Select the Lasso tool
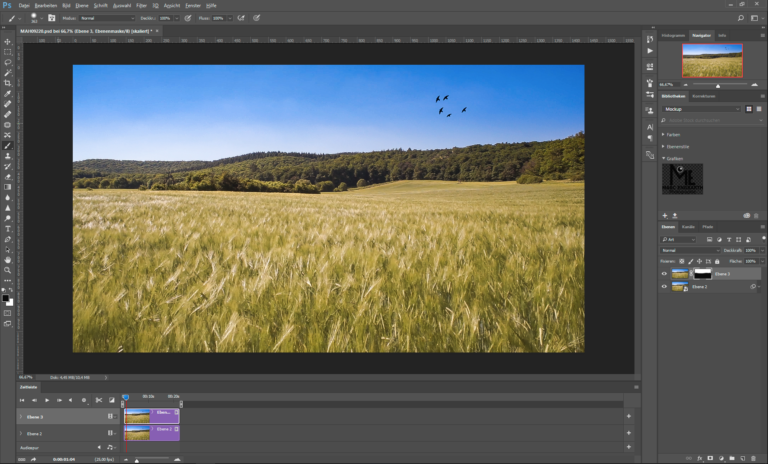Screen dimensions: 768x464 click(x=7, y=62)
